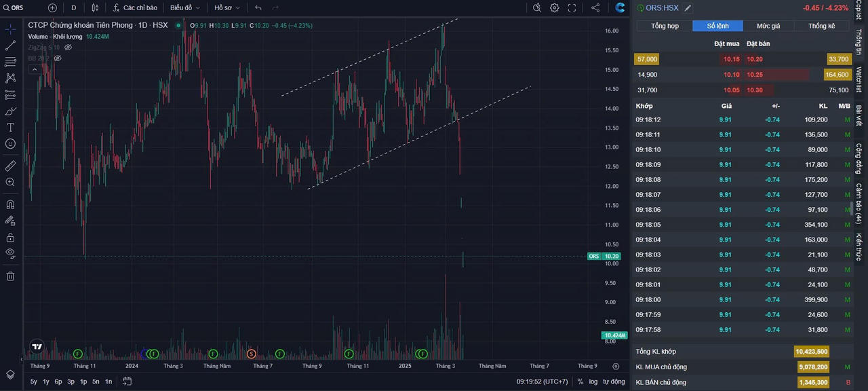Open chart settings gear icon
The image size is (868, 391).
555,7
